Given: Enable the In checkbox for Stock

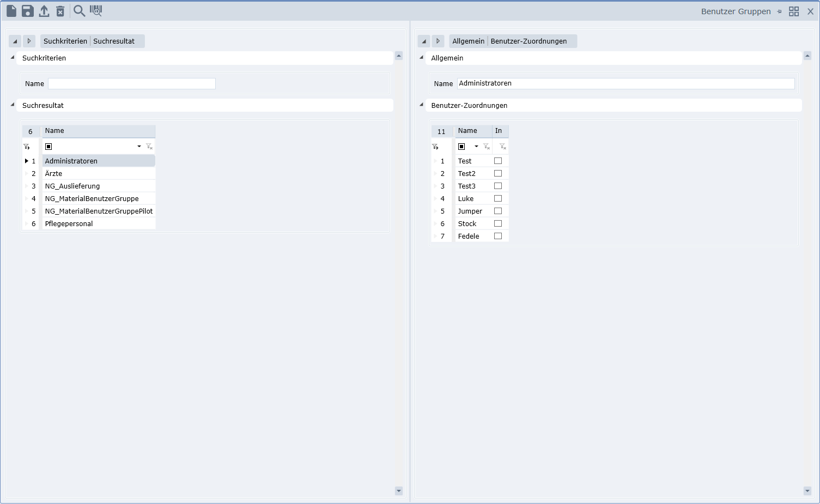Looking at the screenshot, I should pyautogui.click(x=498, y=223).
